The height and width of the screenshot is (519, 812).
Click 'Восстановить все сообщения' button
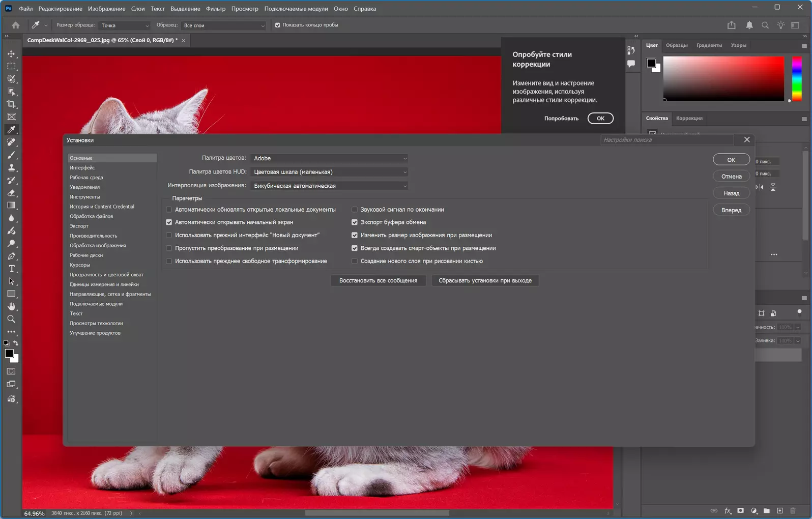coord(378,280)
